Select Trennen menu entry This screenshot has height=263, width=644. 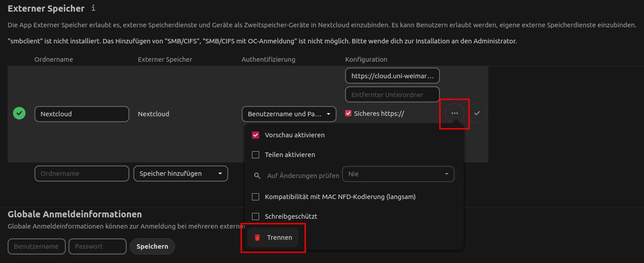[279, 238]
